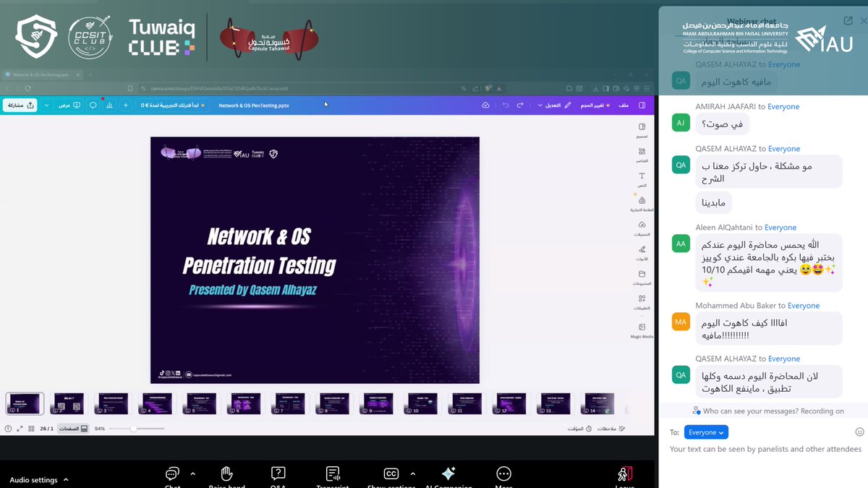868x488 pixels.
Task: Open the Elements (العناصر) panel in Canva
Action: point(642,155)
